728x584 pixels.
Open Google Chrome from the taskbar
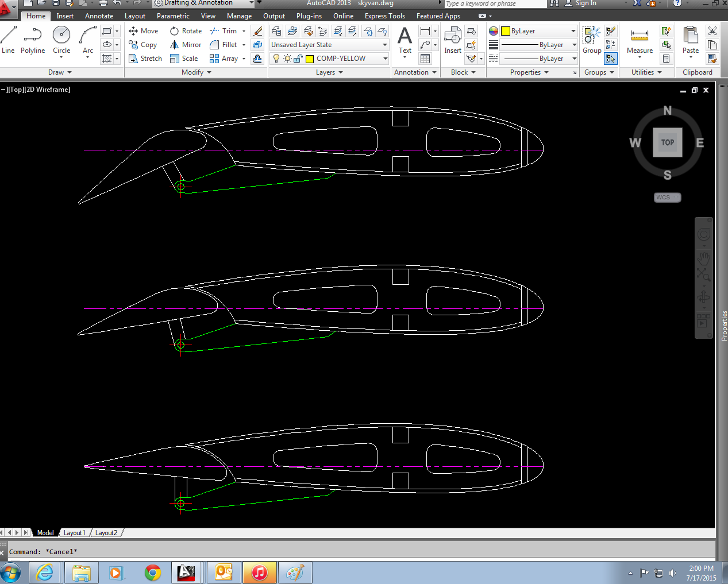point(153,573)
